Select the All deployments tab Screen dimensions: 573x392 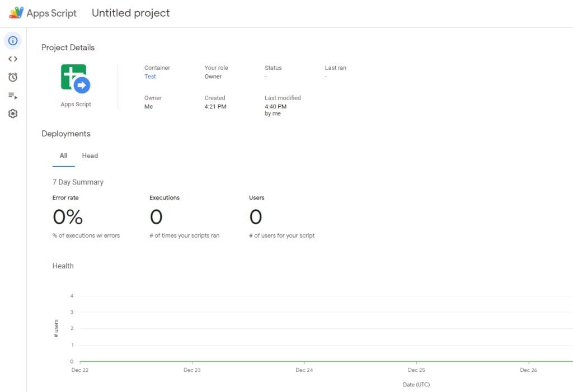point(63,155)
